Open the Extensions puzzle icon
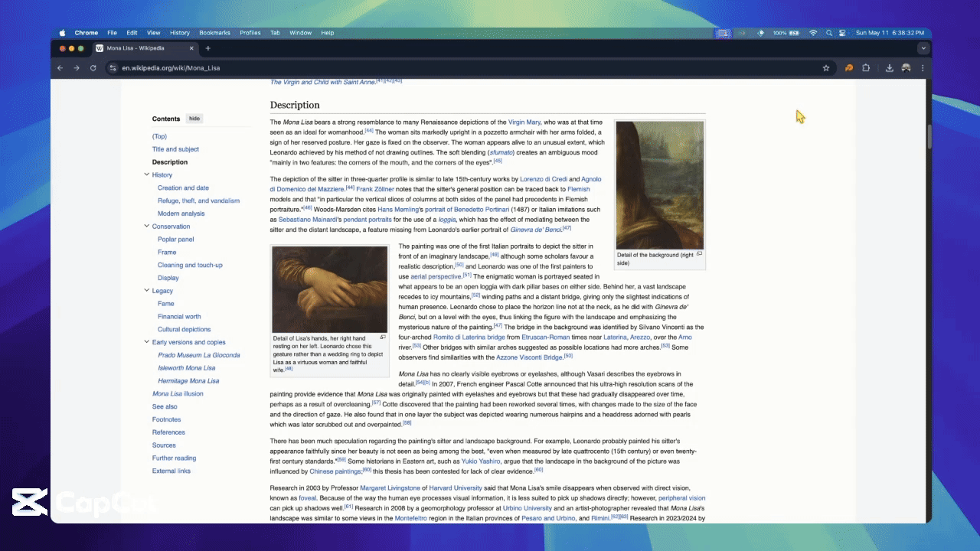The height and width of the screenshot is (551, 980). coord(866,68)
